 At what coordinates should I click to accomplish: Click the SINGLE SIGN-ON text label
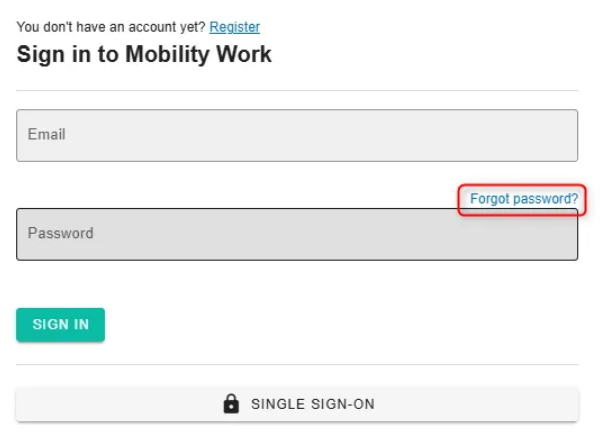pos(312,405)
